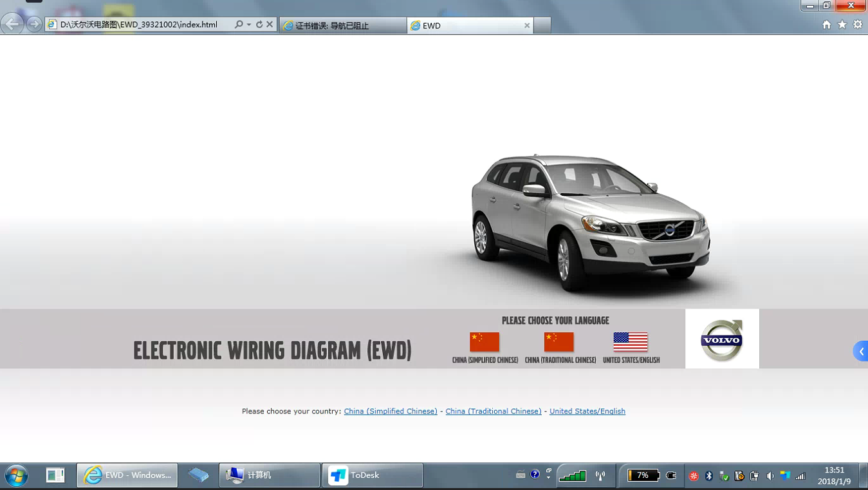Screen dimensions: 868x490
Task: Click the green signal strength bars indicator
Action: 573,476
